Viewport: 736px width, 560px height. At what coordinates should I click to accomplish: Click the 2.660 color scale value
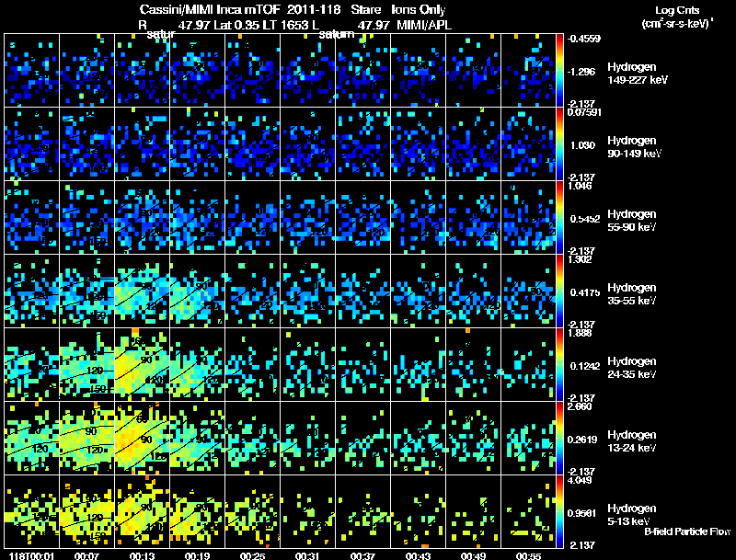(x=580, y=406)
